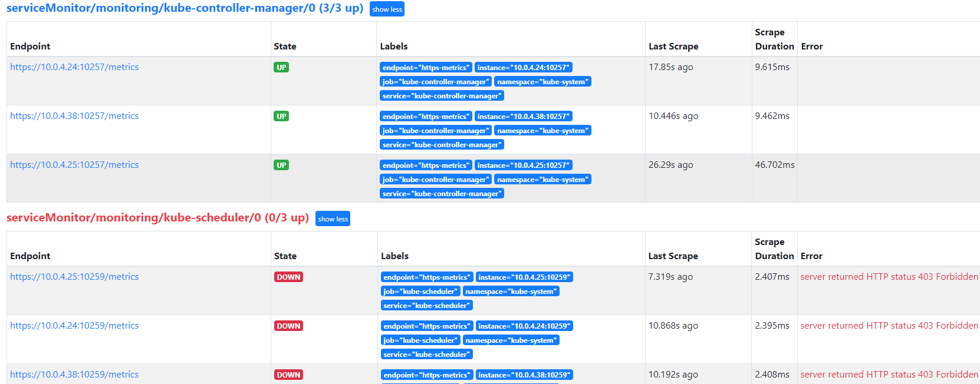Screen dimensions: 980x384
Task: Select last scrape value 26.29s ago
Action: [671, 165]
